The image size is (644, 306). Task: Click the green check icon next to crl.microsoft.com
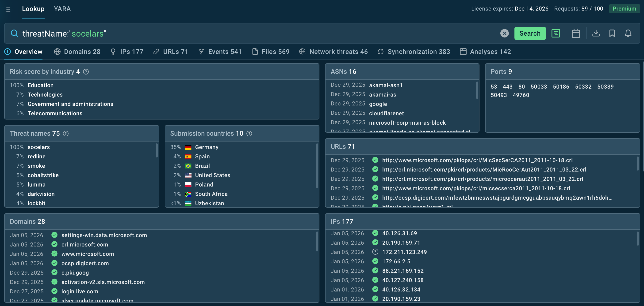pos(54,244)
